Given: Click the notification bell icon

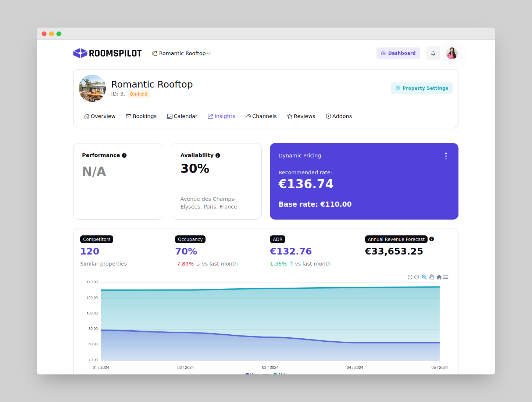Looking at the screenshot, I should coord(433,53).
